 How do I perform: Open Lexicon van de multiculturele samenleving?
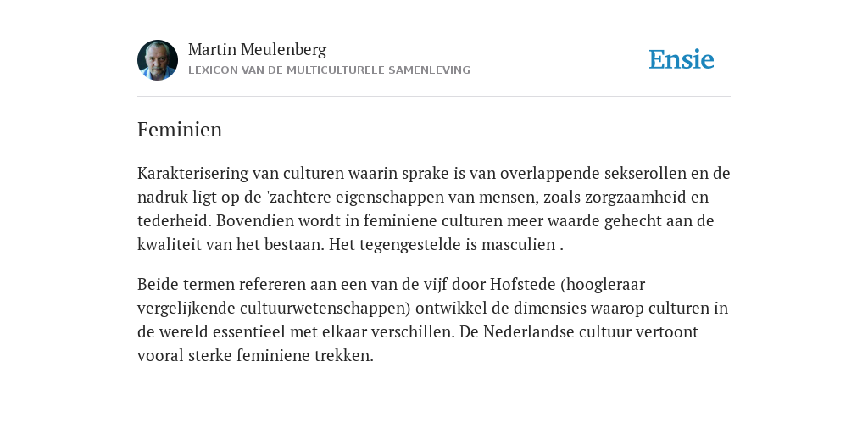(329, 70)
